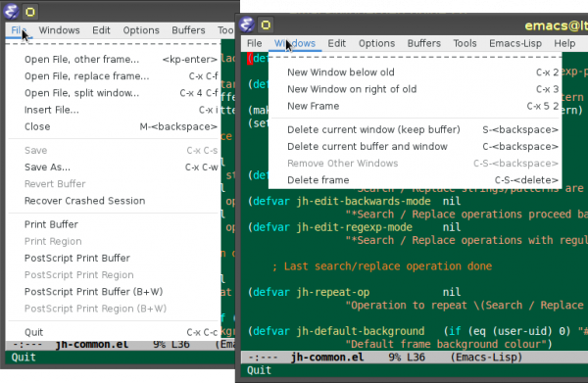
Task: Click Quit text in left window echo area
Action: pos(24,358)
